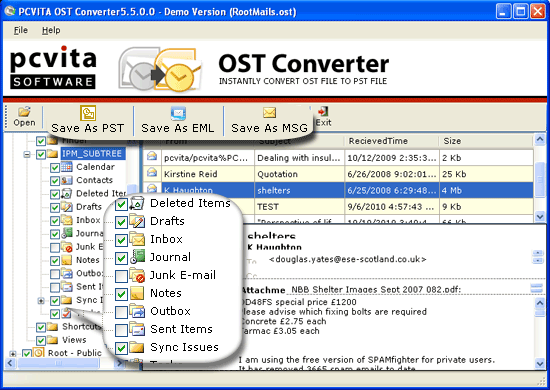Click the Views folder icon
Screen dimensions: 550x390
tap(53, 340)
